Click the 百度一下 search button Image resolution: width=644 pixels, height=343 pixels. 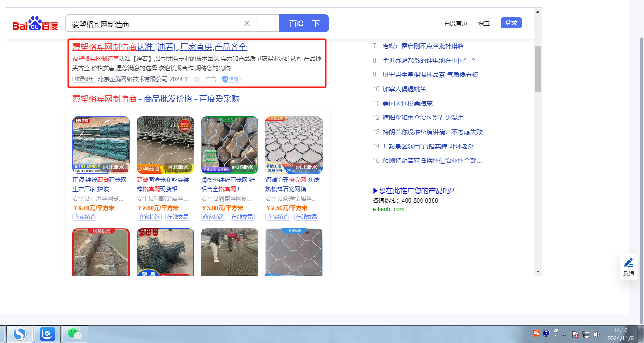[304, 23]
